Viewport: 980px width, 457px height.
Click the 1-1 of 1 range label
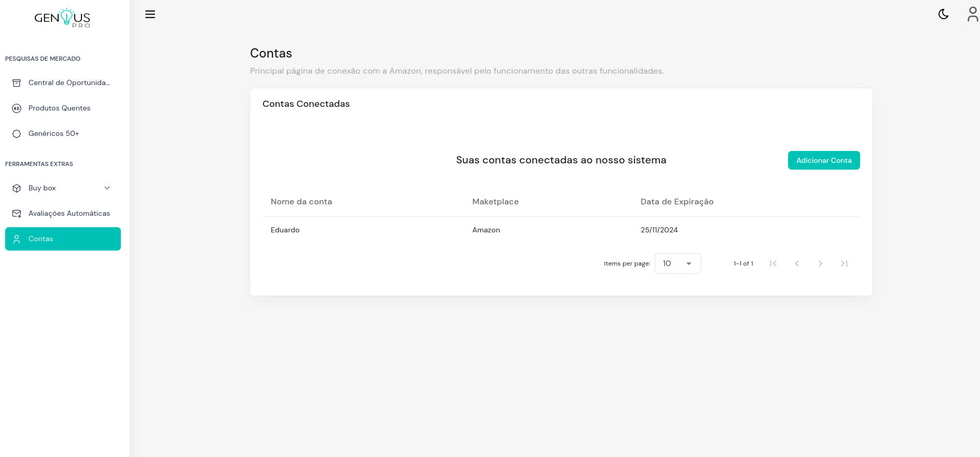(743, 264)
